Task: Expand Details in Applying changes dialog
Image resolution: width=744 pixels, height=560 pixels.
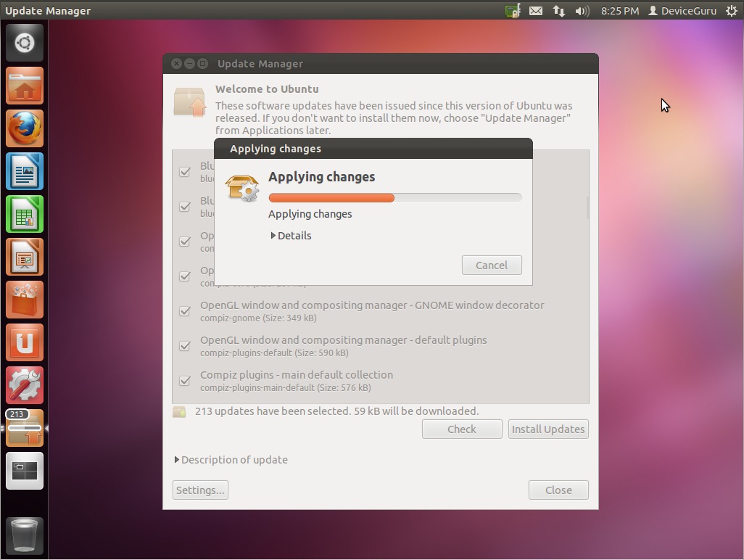Action: tap(291, 236)
